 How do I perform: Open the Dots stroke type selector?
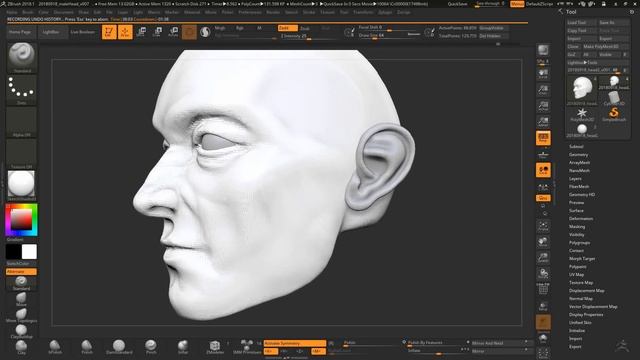pos(22,89)
